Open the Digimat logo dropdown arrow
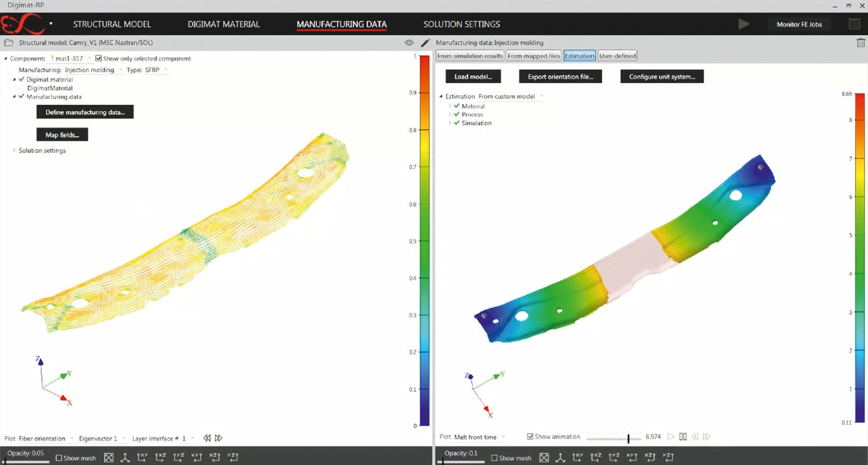Image resolution: width=868 pixels, height=465 pixels. (51, 24)
